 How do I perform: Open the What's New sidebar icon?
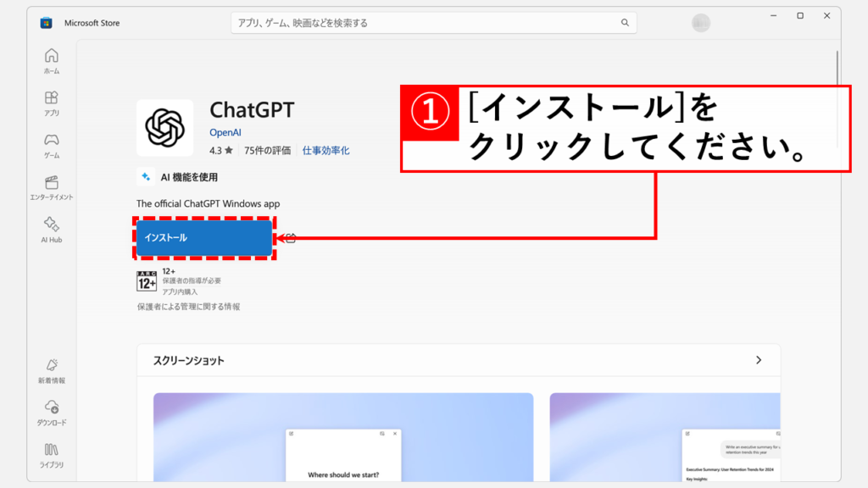(52, 365)
